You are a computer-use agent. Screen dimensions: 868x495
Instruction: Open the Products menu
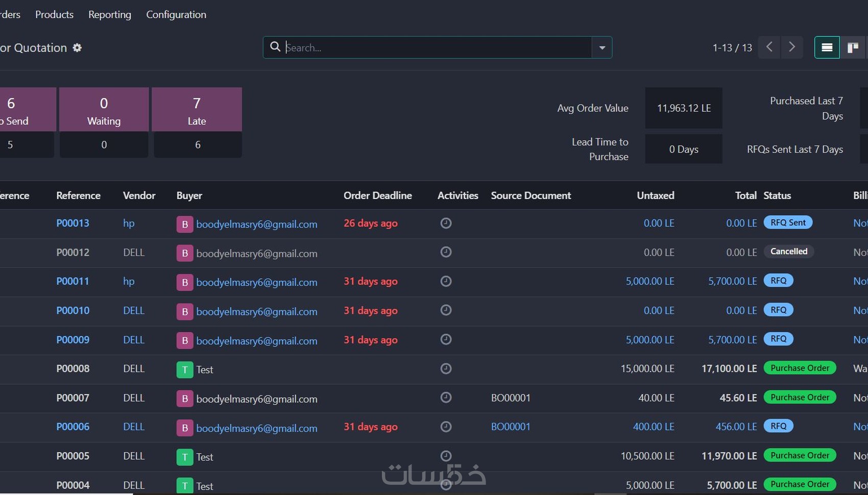click(54, 14)
